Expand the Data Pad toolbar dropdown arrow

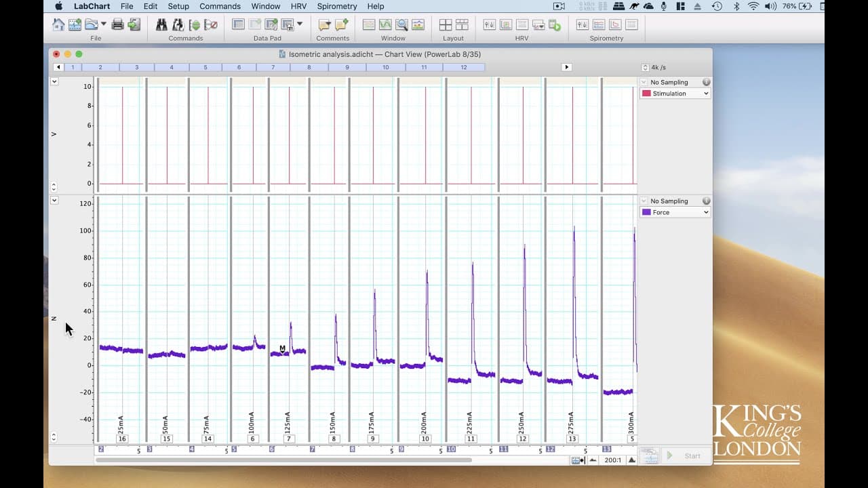pos(300,24)
